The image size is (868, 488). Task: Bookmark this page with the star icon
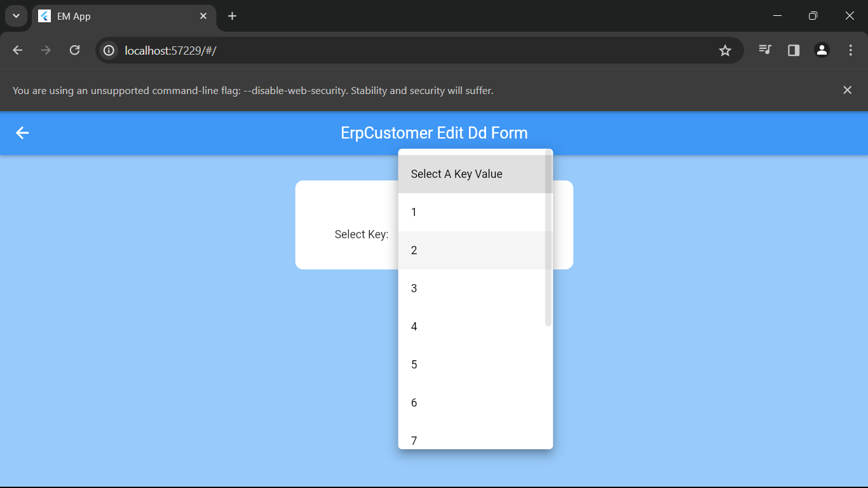coord(725,50)
